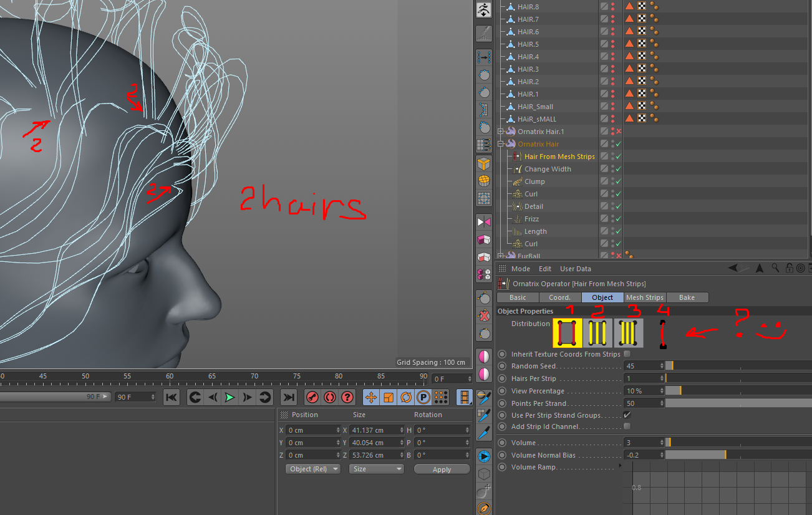The height and width of the screenshot is (515, 812).
Task: Open the Size mode dropdown
Action: [376, 469]
